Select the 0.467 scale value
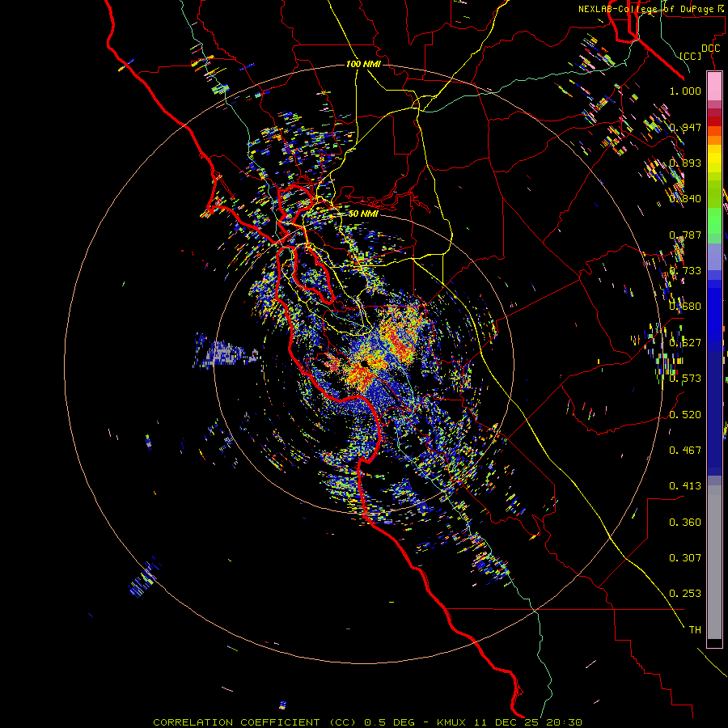The image size is (728, 728). point(685,450)
